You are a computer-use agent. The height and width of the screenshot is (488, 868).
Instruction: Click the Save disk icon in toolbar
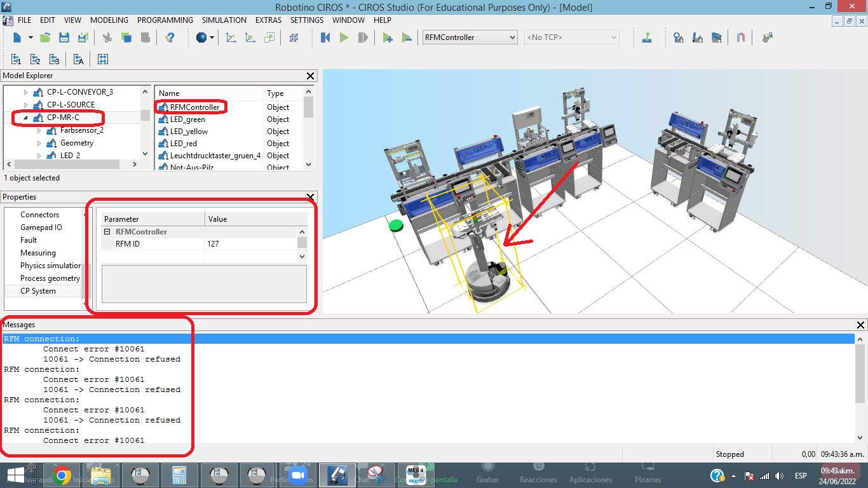click(x=64, y=38)
